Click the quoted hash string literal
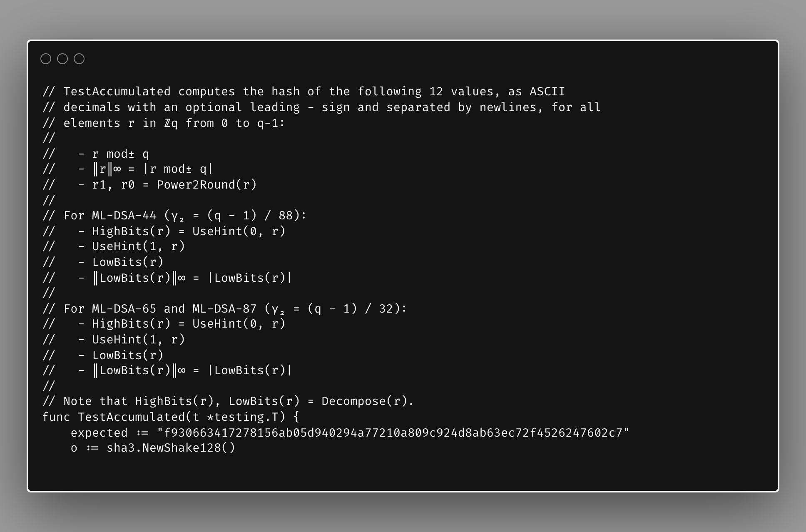The width and height of the screenshot is (806, 532). 393,433
